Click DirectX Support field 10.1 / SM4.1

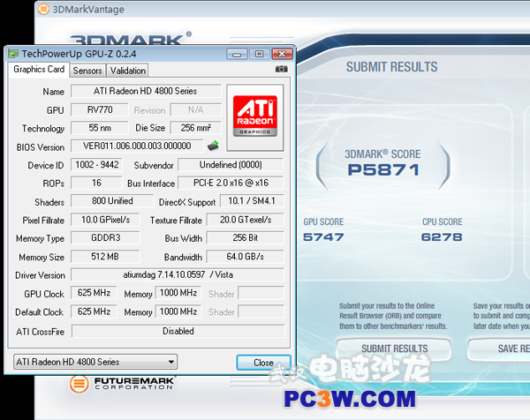click(252, 201)
